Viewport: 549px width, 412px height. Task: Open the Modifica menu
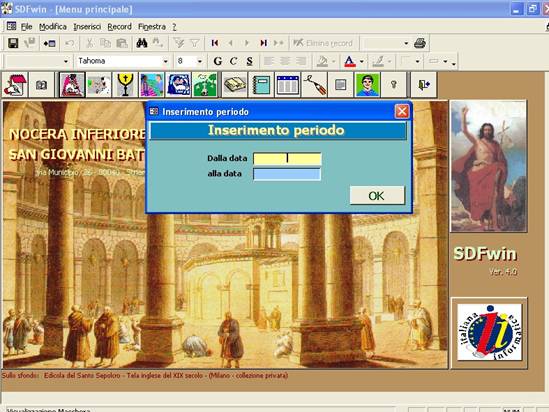click(x=53, y=27)
